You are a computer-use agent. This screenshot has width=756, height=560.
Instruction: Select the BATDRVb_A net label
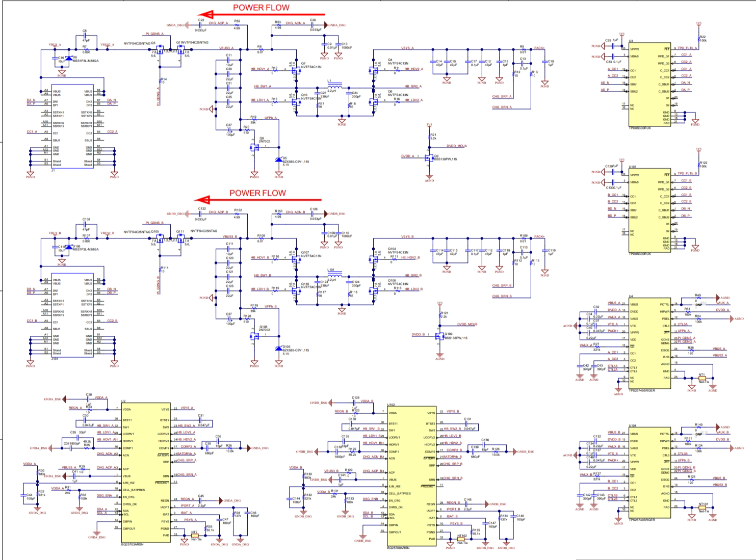(x=187, y=454)
